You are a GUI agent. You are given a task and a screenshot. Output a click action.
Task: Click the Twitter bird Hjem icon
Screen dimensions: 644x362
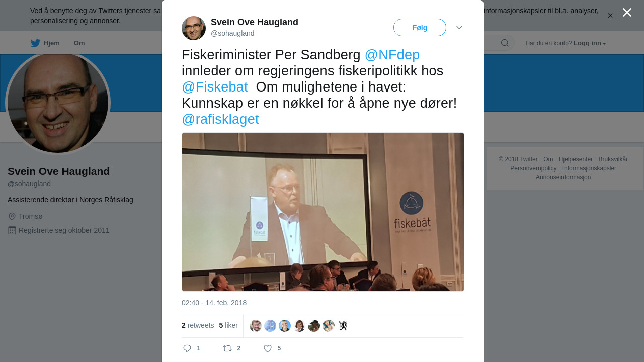(x=35, y=43)
